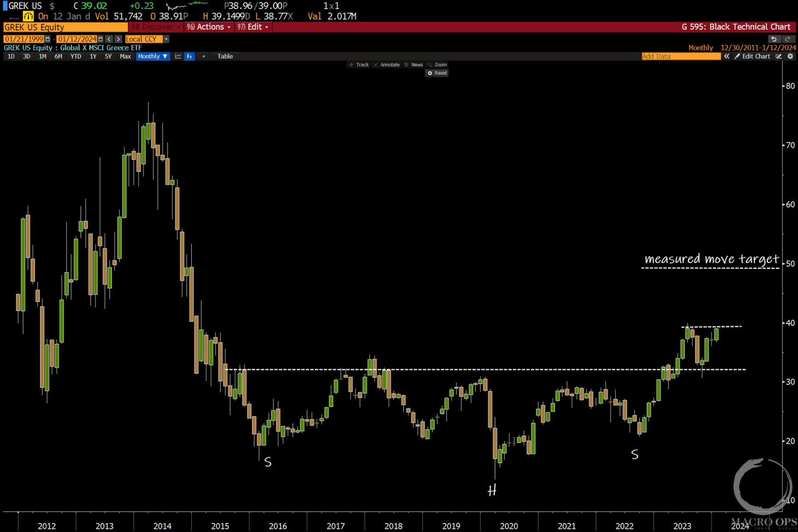Toggle News markers on chart

tap(414, 65)
